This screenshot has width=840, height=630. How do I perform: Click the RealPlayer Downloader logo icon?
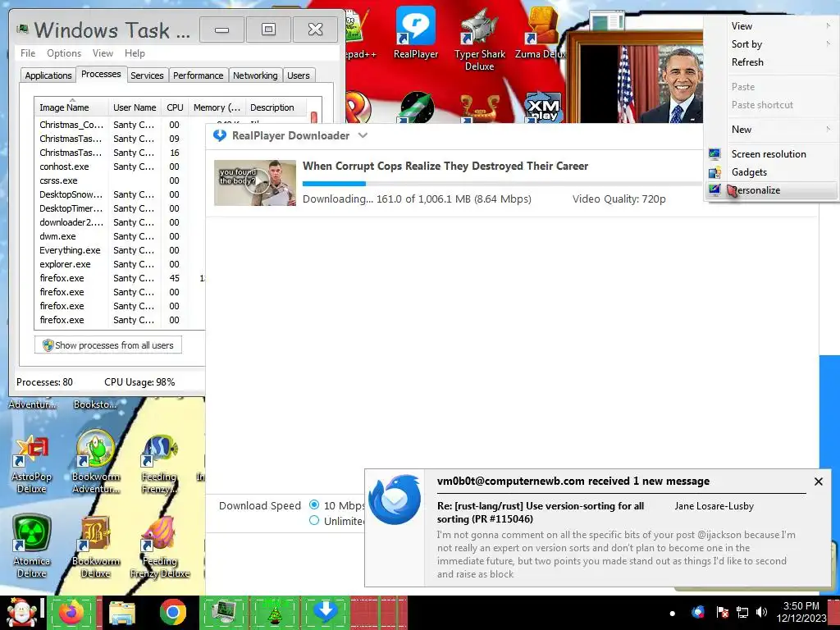pos(220,135)
